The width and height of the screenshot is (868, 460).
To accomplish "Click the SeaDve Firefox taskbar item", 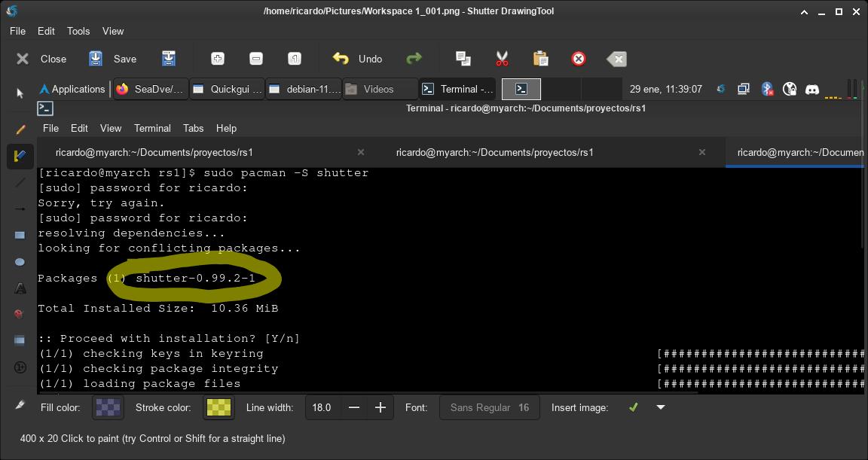I will (151, 89).
